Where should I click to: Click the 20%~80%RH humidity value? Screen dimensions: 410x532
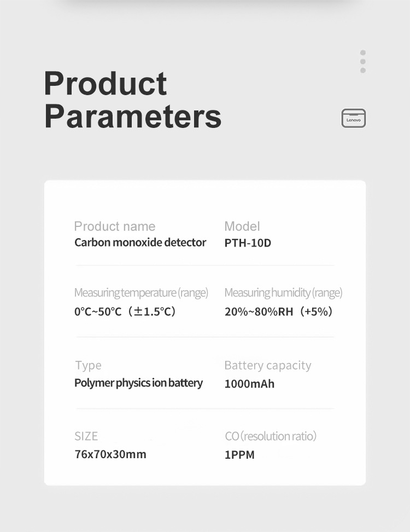[x=279, y=312]
